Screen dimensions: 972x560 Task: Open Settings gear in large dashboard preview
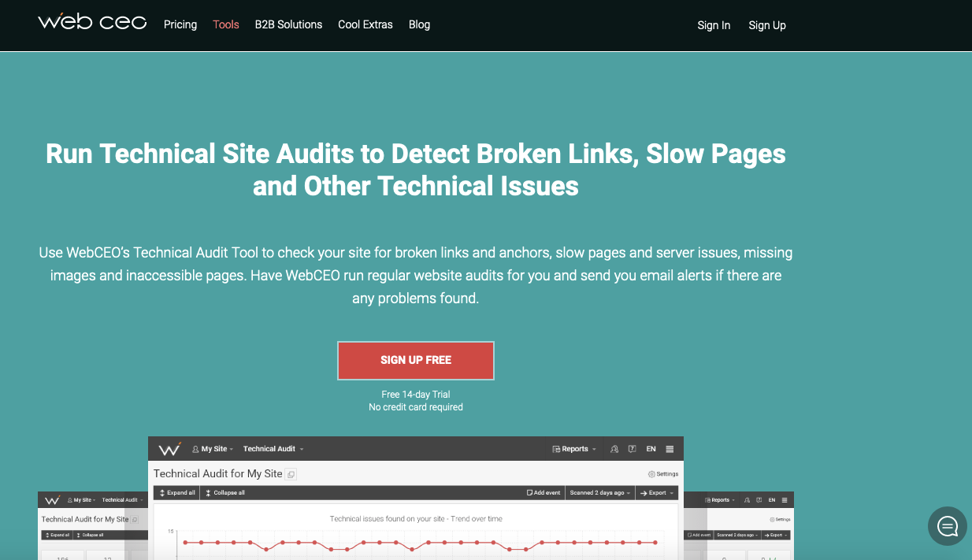click(663, 474)
